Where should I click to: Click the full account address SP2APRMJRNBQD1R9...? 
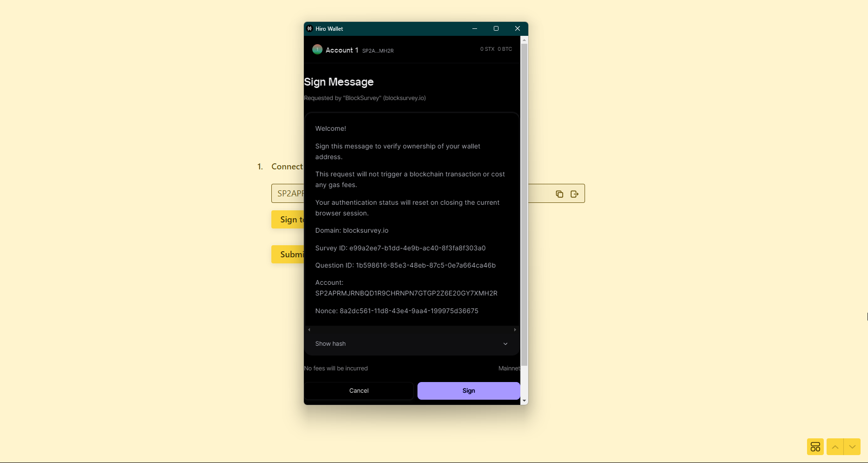(406, 294)
